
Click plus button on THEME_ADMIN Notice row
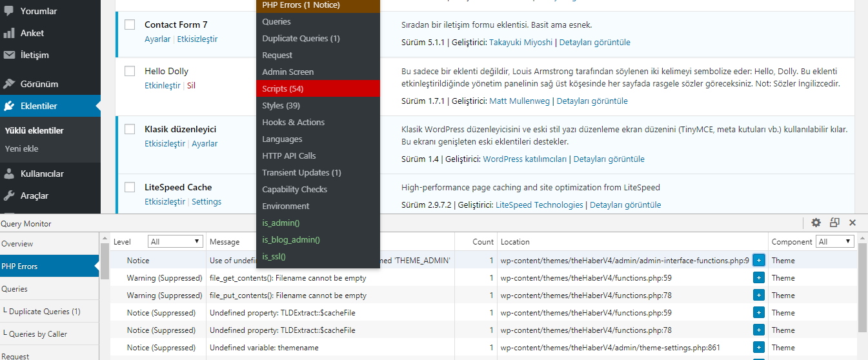[758, 260]
